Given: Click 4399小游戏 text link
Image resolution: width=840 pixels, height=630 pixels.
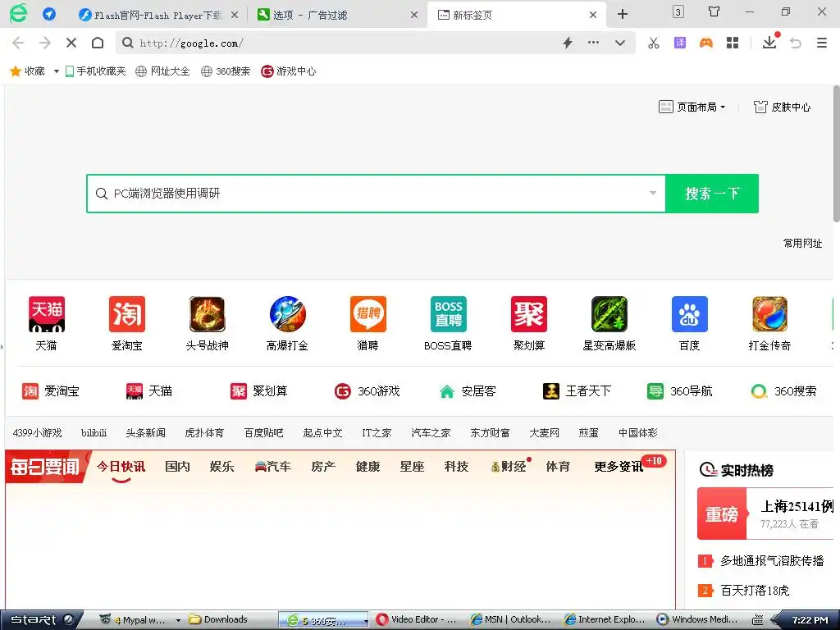Looking at the screenshot, I should (x=38, y=433).
